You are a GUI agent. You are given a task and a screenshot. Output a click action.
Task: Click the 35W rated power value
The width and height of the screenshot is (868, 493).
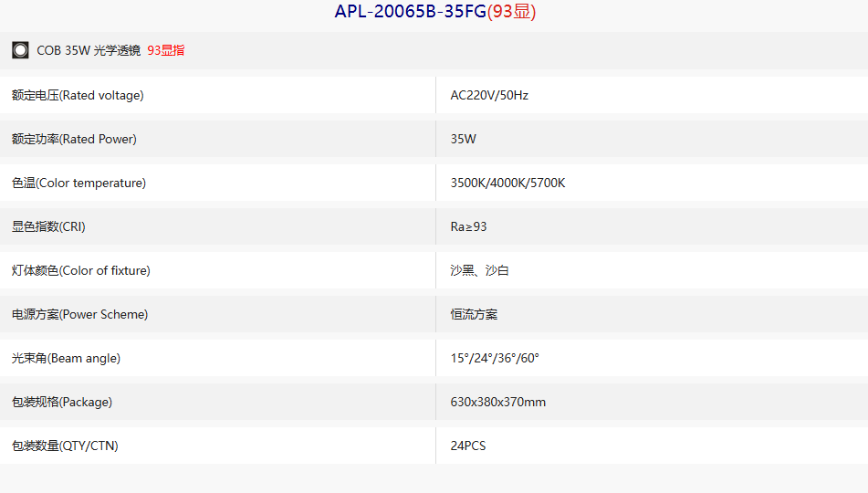click(x=464, y=139)
